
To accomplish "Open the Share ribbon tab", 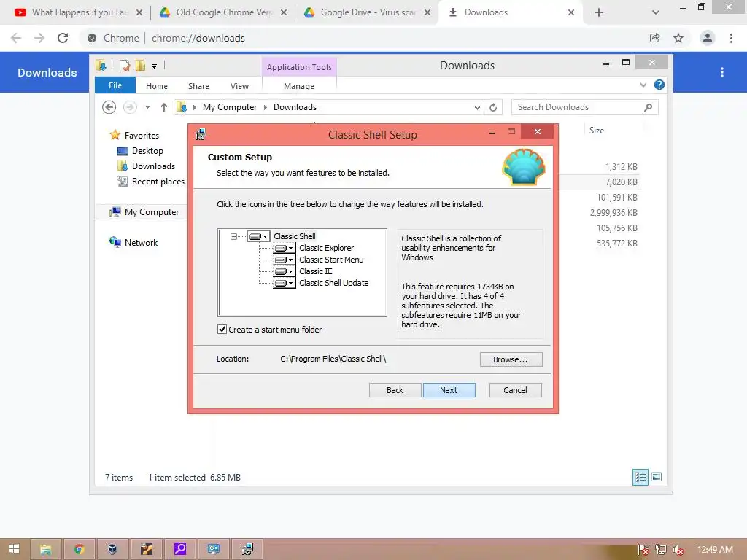I will 198,86.
